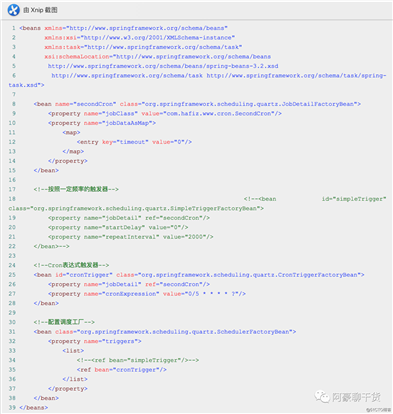
Task: Click line number 16 in the gutter
Action: pos(12,180)
